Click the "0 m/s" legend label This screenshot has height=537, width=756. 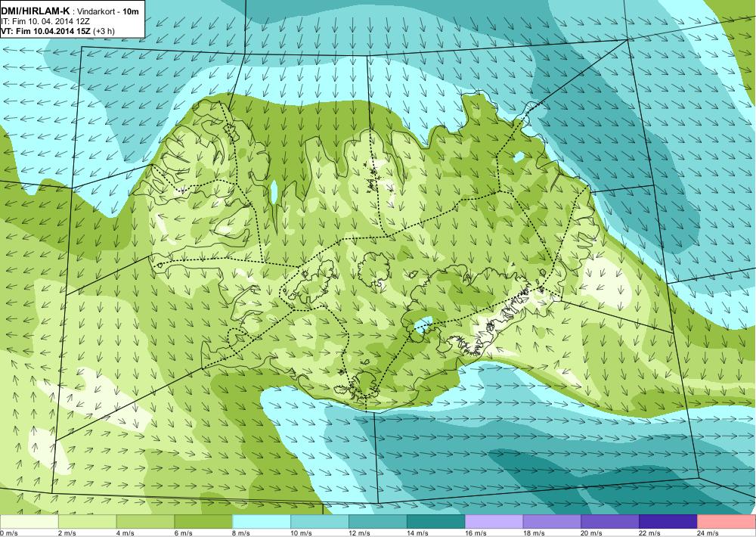pyautogui.click(x=8, y=533)
